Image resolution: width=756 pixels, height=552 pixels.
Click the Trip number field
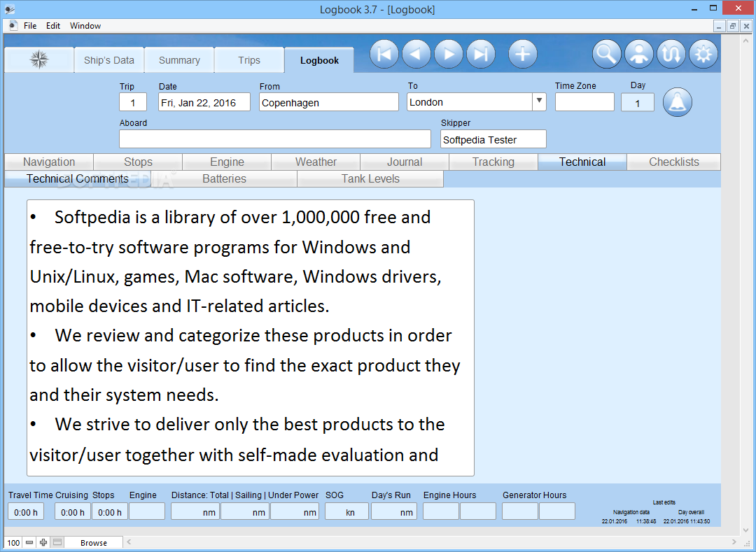tap(133, 102)
